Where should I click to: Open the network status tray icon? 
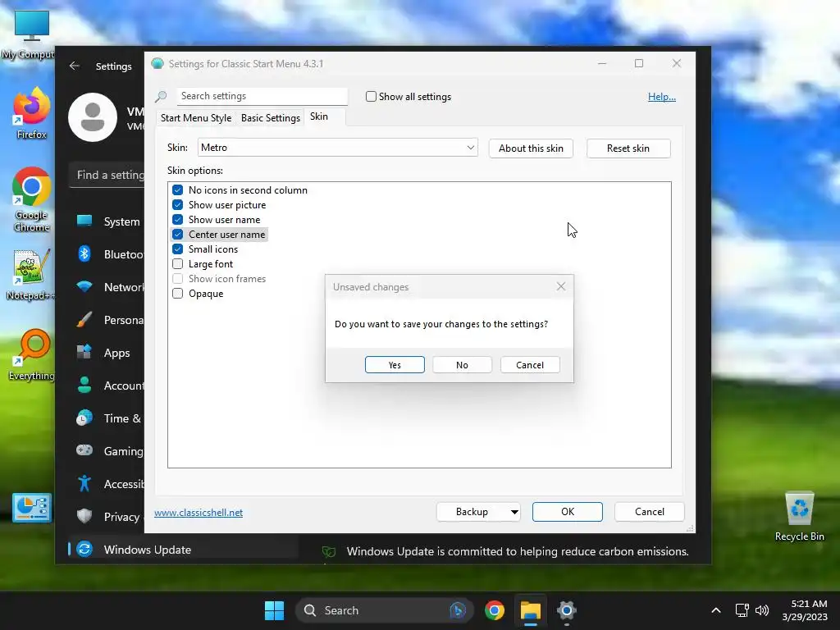tap(742, 610)
